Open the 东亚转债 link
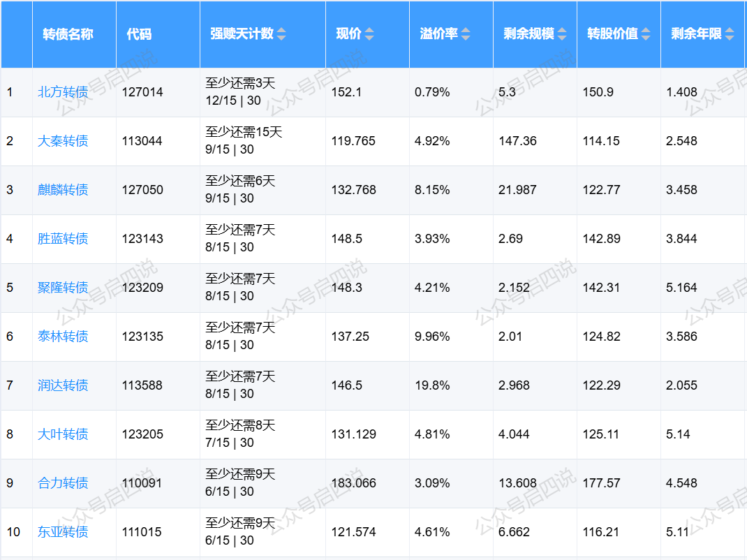The width and height of the screenshot is (747, 560). click(x=63, y=532)
